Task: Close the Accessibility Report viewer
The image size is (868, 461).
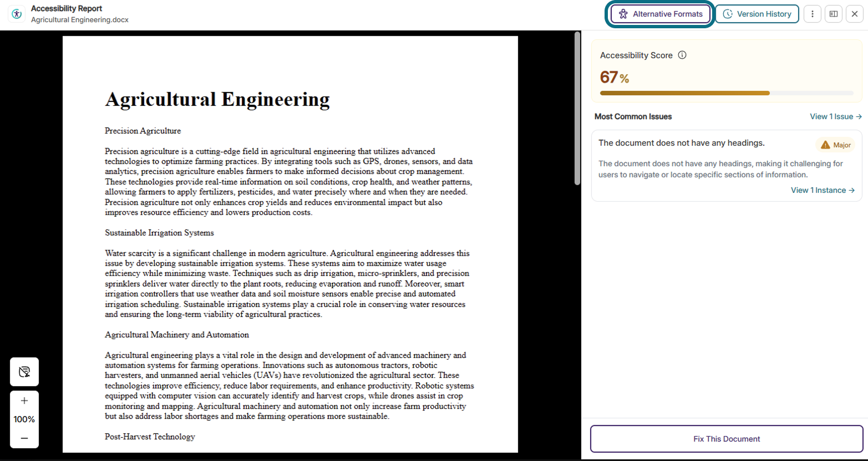Action: (x=855, y=14)
